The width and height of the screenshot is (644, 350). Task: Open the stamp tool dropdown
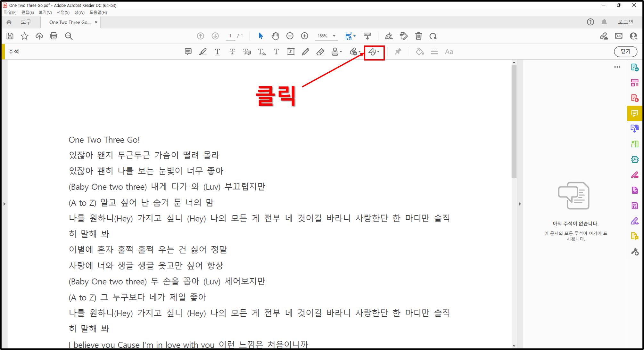336,52
